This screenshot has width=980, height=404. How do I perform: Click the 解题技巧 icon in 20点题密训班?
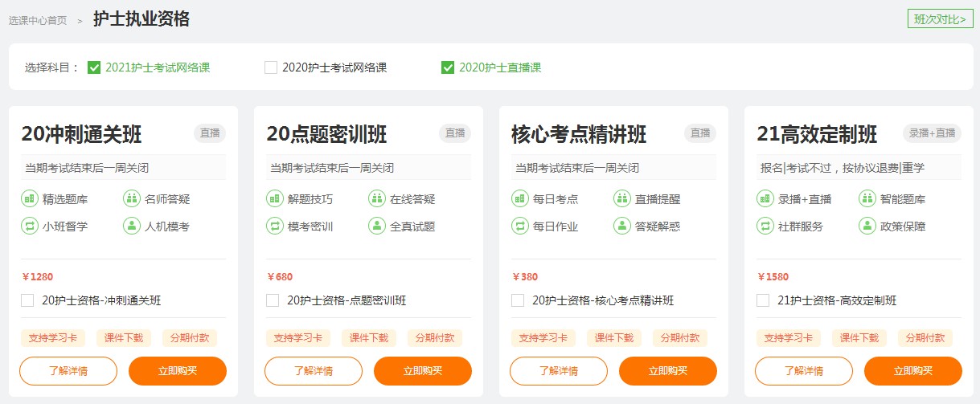[x=275, y=199]
